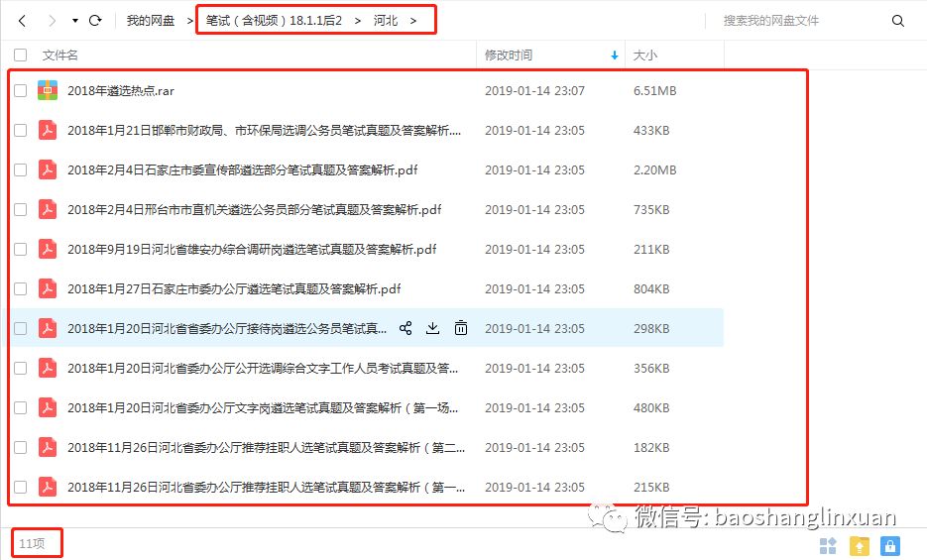Screen dimensions: 927x560
Task: Click PDF icon of 石家庄市委宣传部 file
Action: click(48, 169)
